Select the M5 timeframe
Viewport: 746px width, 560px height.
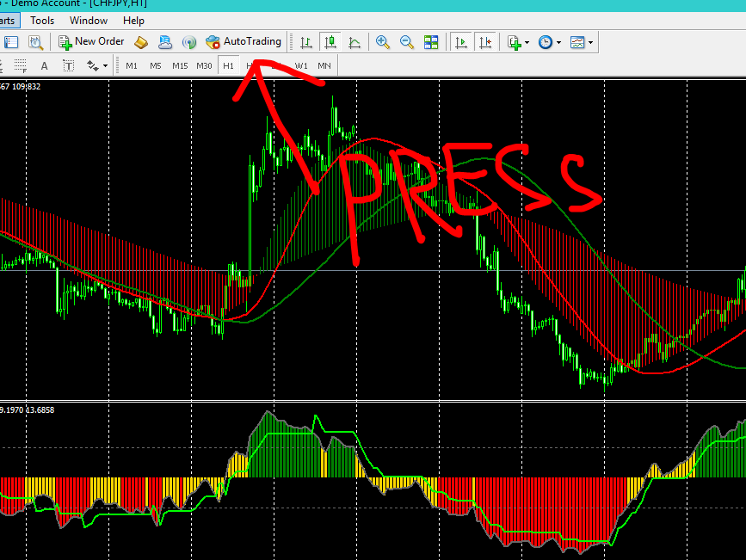tap(156, 65)
